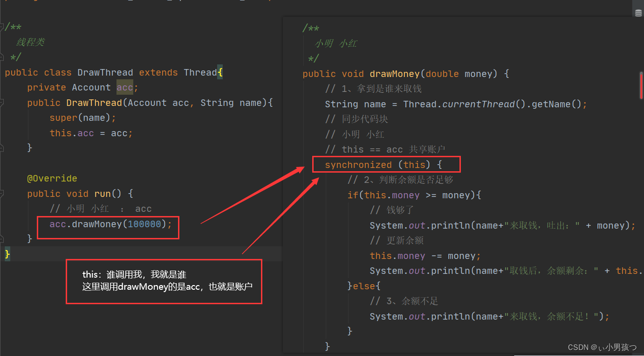Click the comment '// 钱够了'
Image resolution: width=644 pixels, height=356 pixels.
pos(392,210)
